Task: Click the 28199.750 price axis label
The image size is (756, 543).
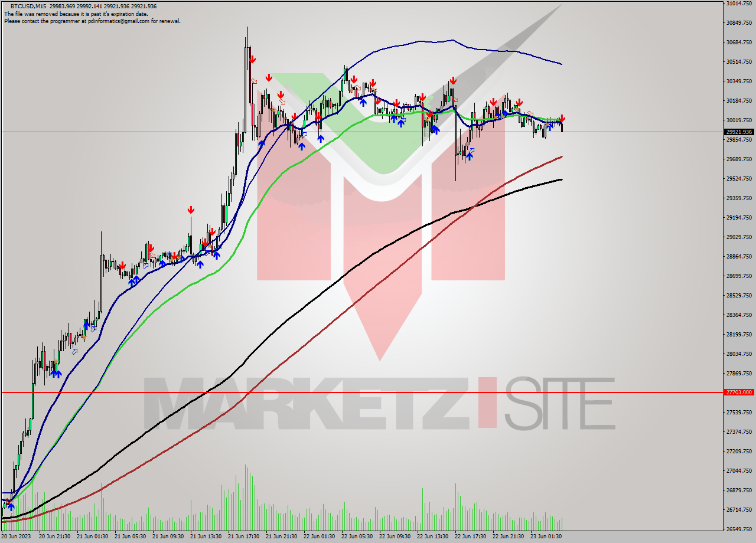Action: tap(739, 335)
